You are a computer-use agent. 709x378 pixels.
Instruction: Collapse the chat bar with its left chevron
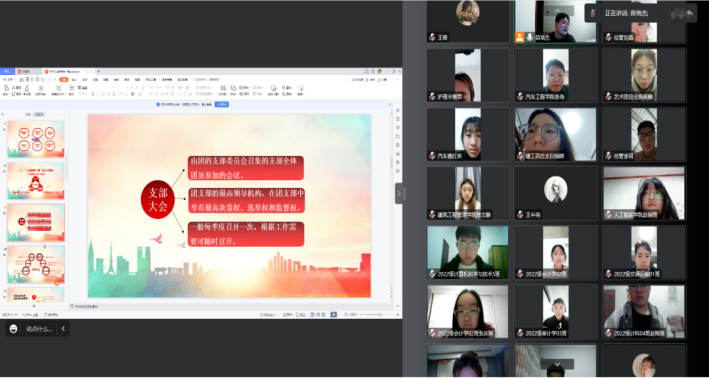[x=63, y=329]
